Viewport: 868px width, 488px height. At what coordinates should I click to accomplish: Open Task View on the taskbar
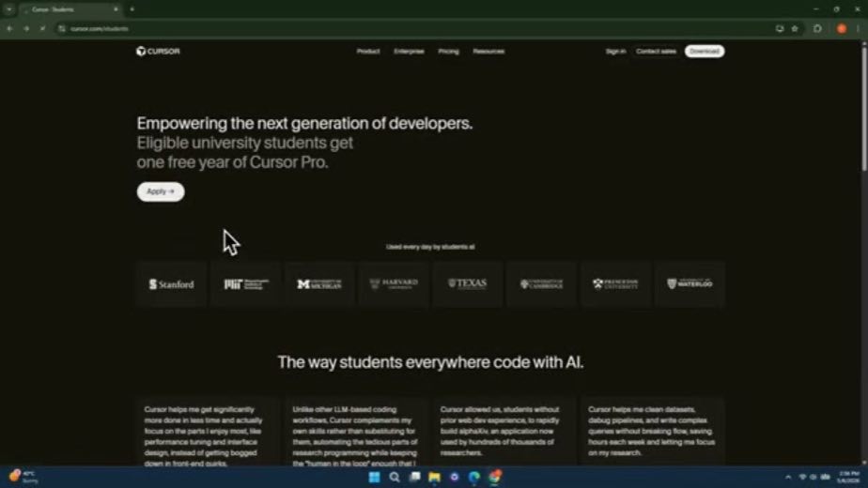[x=414, y=477]
